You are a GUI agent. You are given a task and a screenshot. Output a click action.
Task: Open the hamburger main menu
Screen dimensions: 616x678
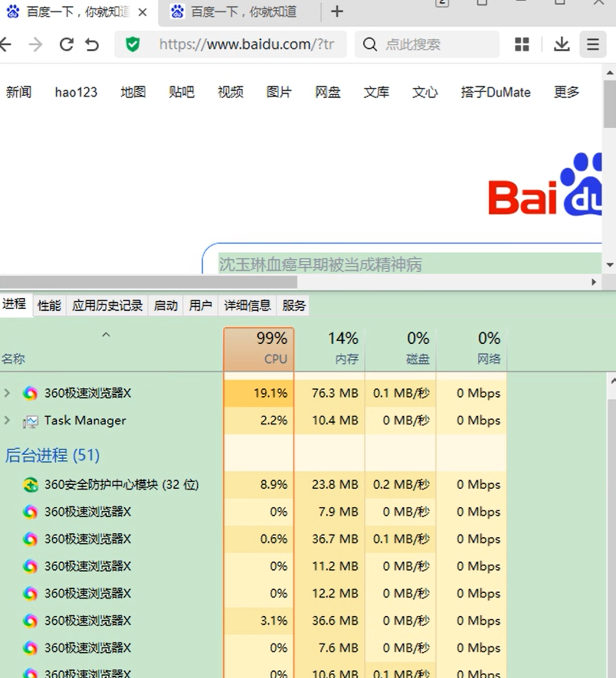(593, 44)
